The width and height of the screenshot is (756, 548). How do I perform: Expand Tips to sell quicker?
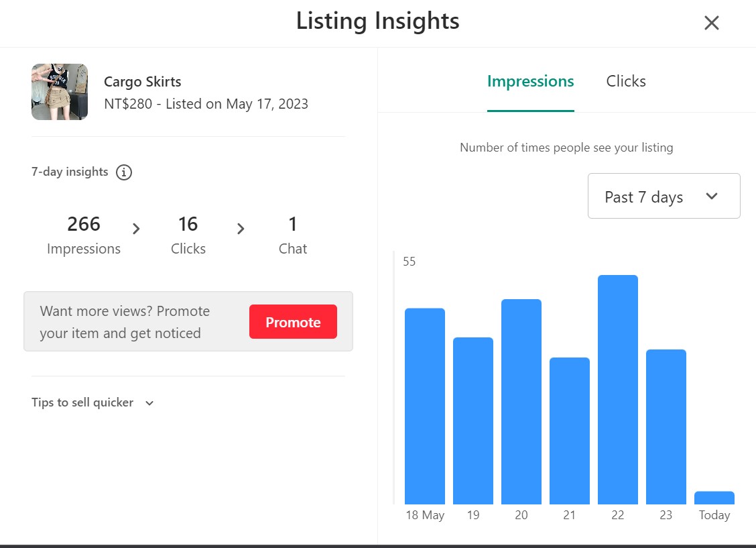coord(92,403)
